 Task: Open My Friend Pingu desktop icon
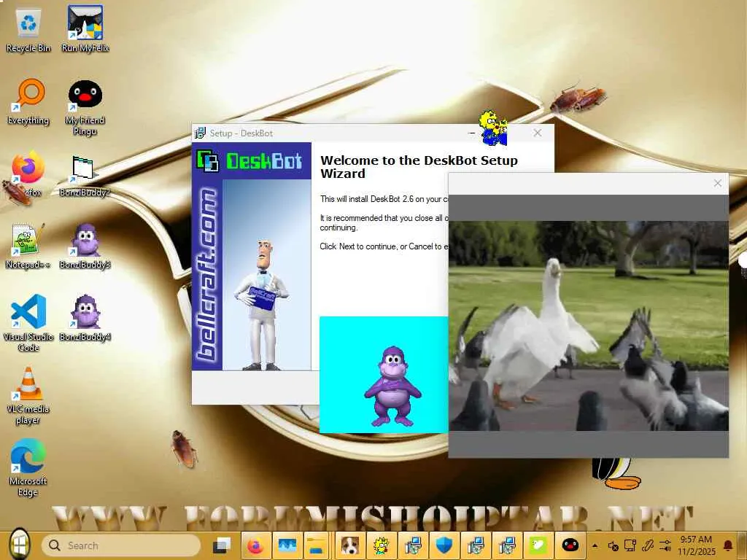coord(85,108)
